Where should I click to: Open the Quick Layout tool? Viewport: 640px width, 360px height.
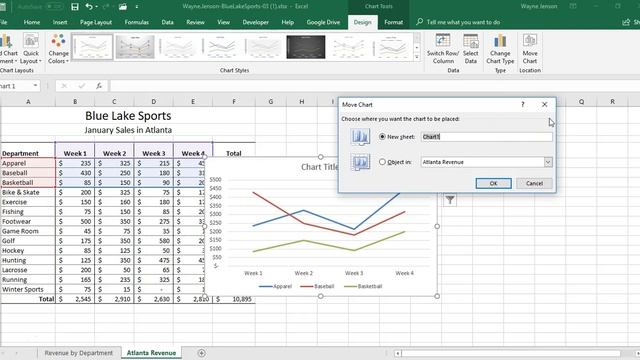tap(31, 49)
